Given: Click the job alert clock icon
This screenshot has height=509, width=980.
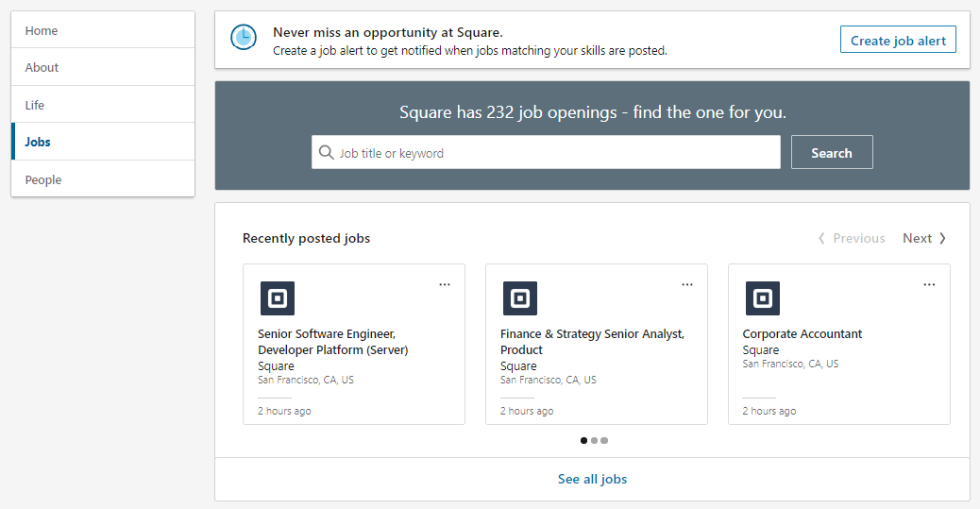Looking at the screenshot, I should tap(244, 38).
